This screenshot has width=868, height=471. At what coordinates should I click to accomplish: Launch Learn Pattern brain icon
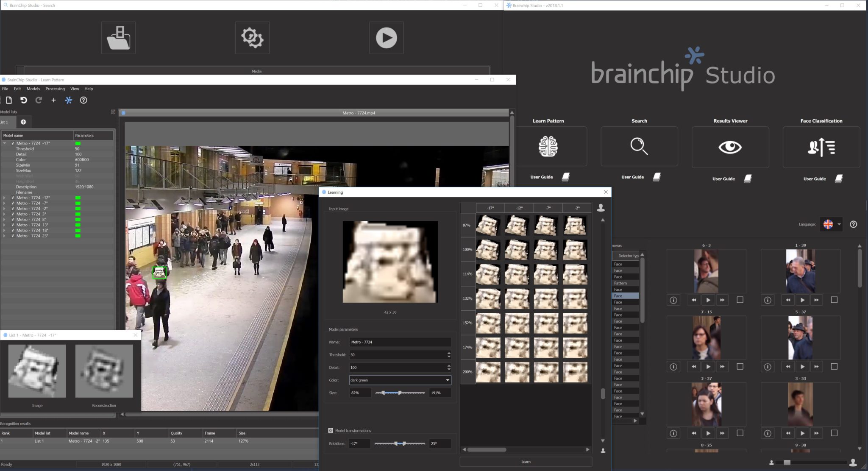click(x=548, y=146)
